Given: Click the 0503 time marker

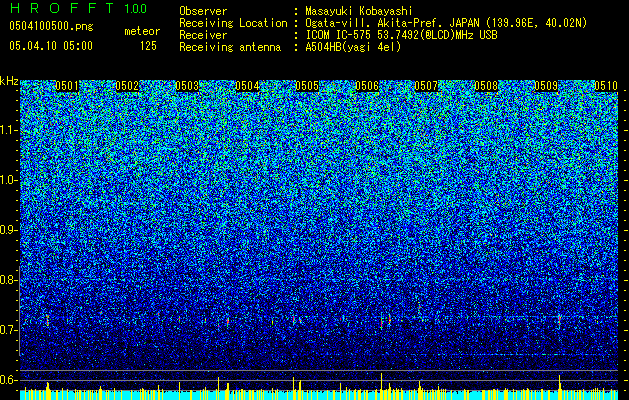Looking at the screenshot, I should [187, 86].
